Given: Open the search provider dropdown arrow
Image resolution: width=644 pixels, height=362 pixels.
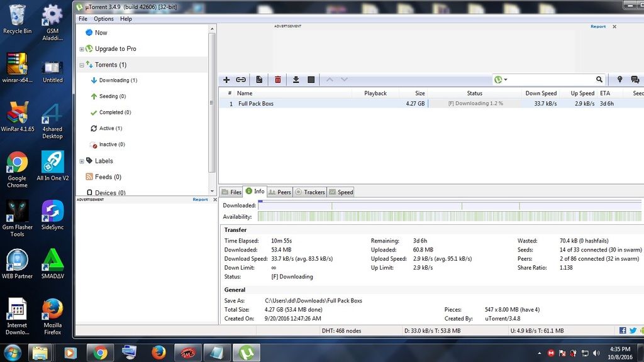Looking at the screenshot, I should [506, 80].
